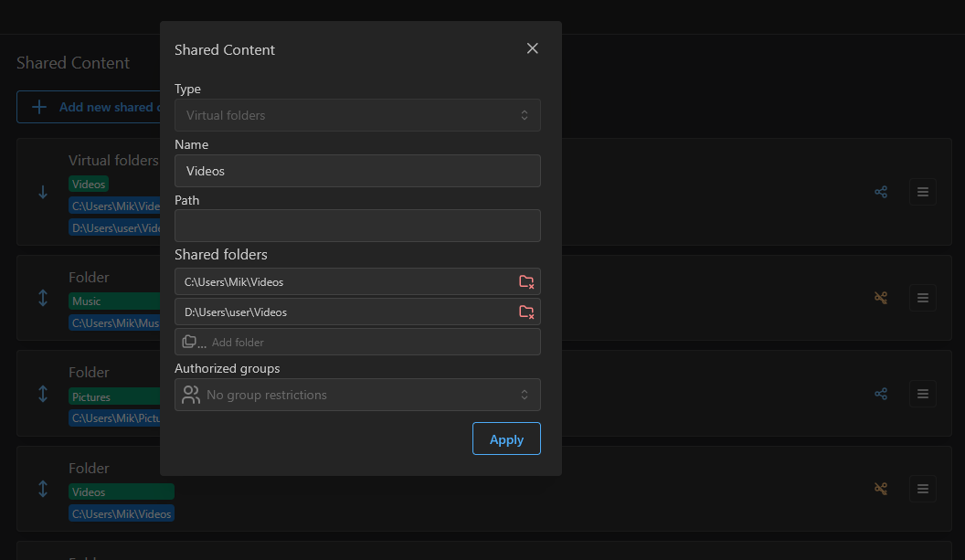Click the empty Path input field
This screenshot has height=560, width=965.
pos(357,226)
